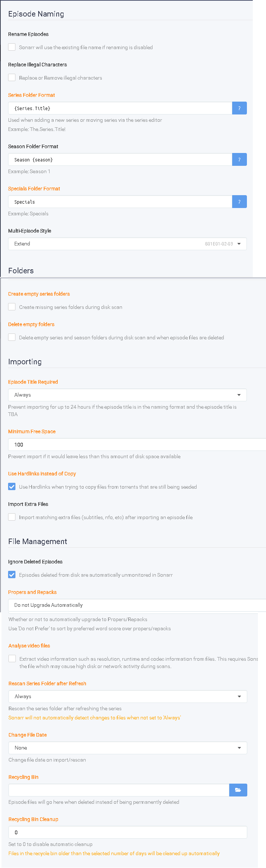Open the Change File Date dropdown

point(128,748)
